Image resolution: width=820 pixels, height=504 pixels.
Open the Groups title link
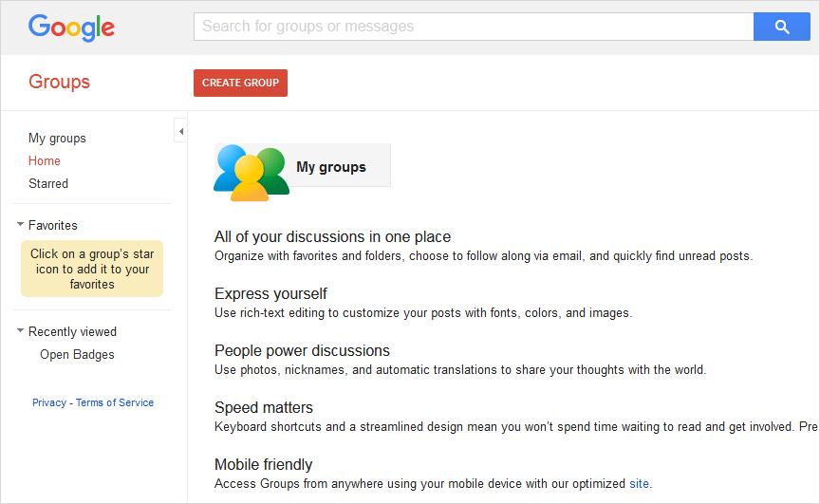pyautogui.click(x=59, y=83)
